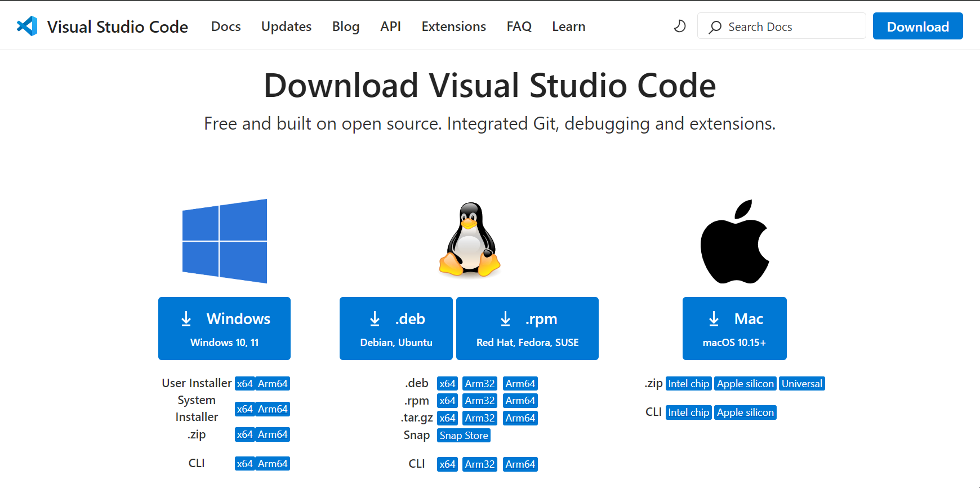Image resolution: width=980 pixels, height=488 pixels.
Task: Get the Linux CLI x64 build
Action: point(447,464)
